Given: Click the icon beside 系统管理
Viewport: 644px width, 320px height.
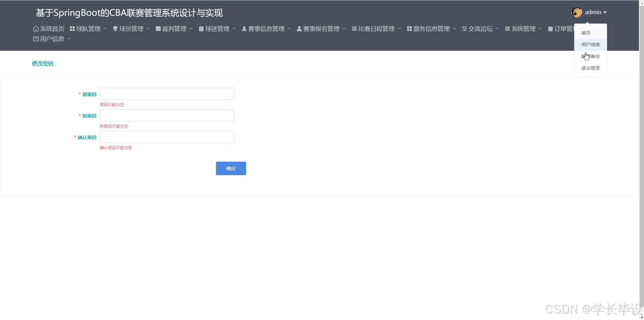Looking at the screenshot, I should (x=507, y=29).
